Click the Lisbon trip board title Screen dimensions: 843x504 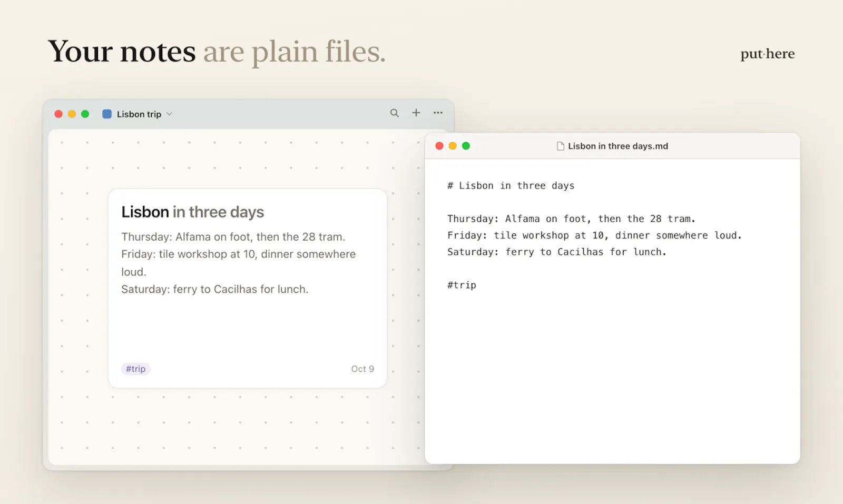point(139,114)
